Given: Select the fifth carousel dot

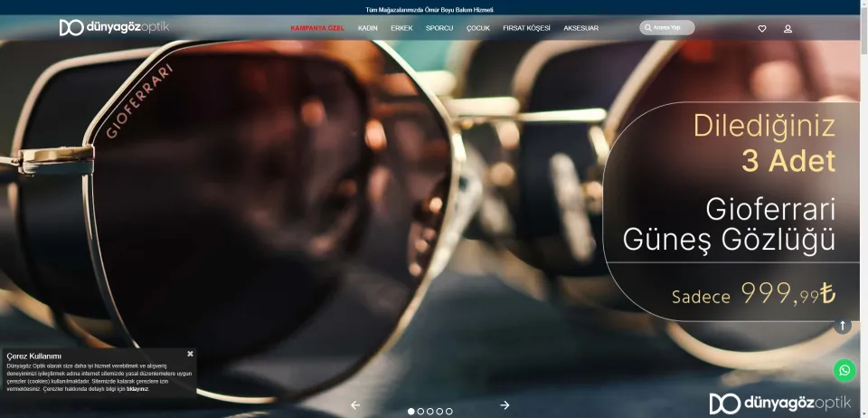Looking at the screenshot, I should (x=449, y=412).
